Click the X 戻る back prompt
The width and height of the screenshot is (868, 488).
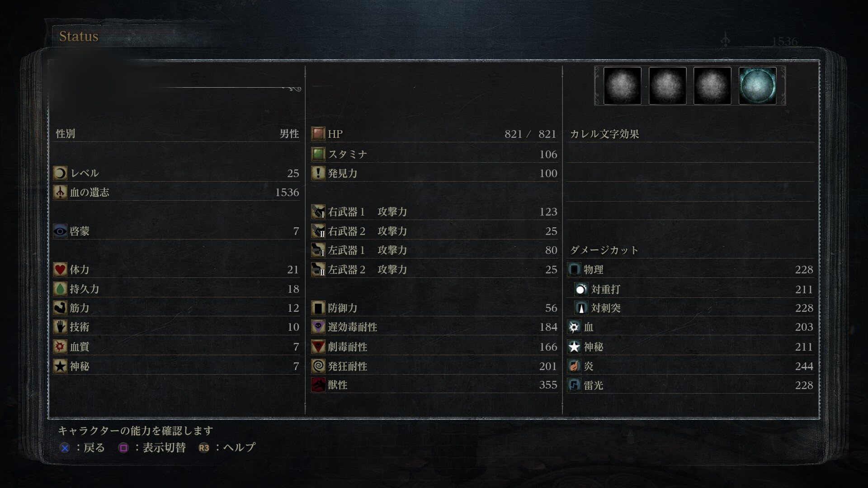(x=82, y=448)
